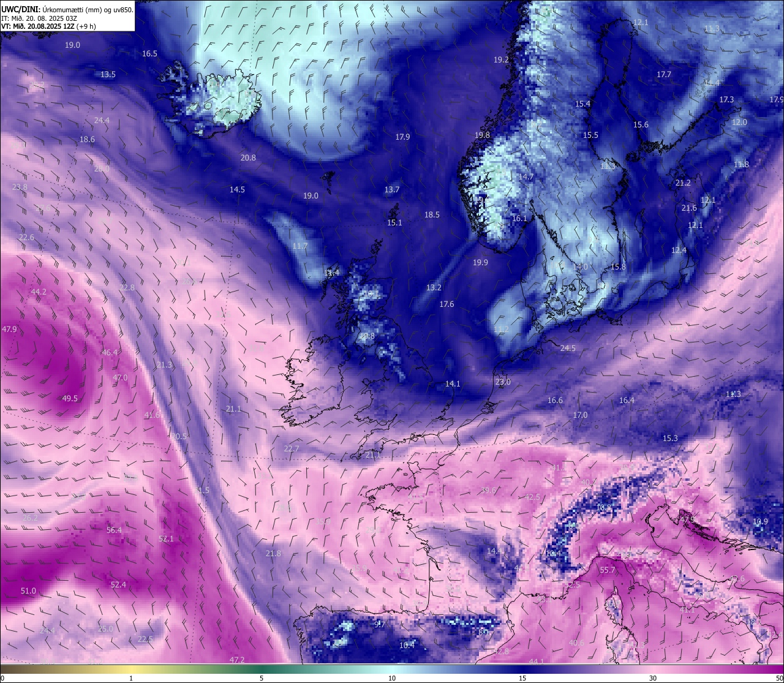Image resolution: width=784 pixels, height=683 pixels.
Task: Click the 22.6 value label
Action: (26, 238)
